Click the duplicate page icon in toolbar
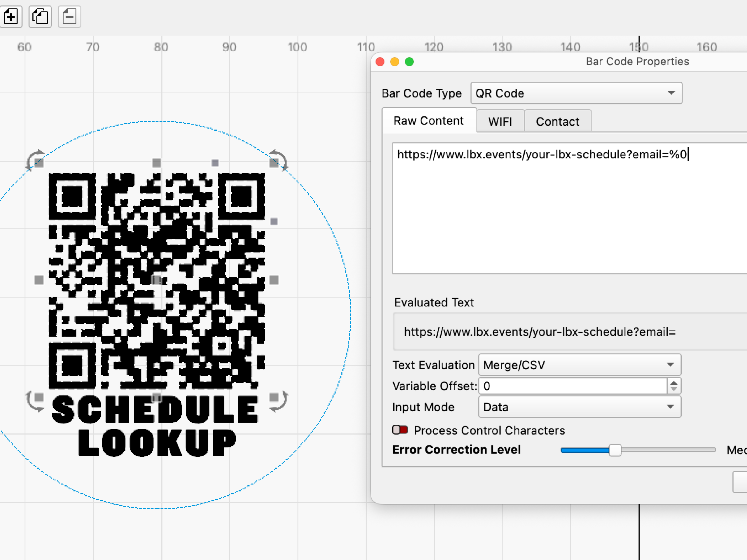The height and width of the screenshot is (560, 747). (x=40, y=16)
